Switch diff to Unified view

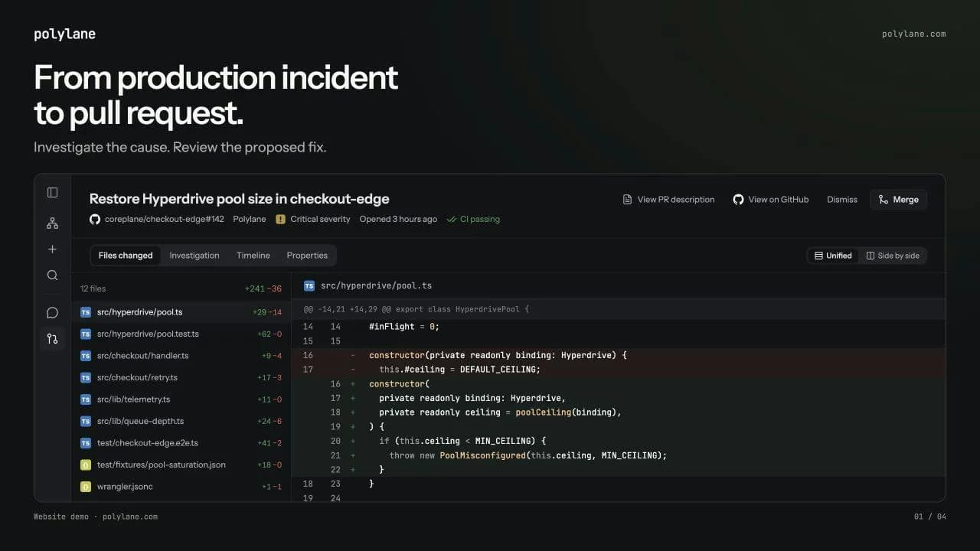[833, 256]
